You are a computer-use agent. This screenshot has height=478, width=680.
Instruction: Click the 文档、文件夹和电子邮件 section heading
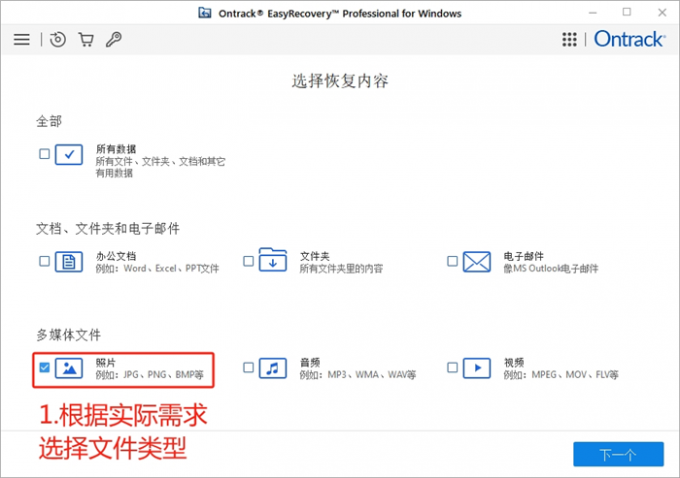click(108, 228)
